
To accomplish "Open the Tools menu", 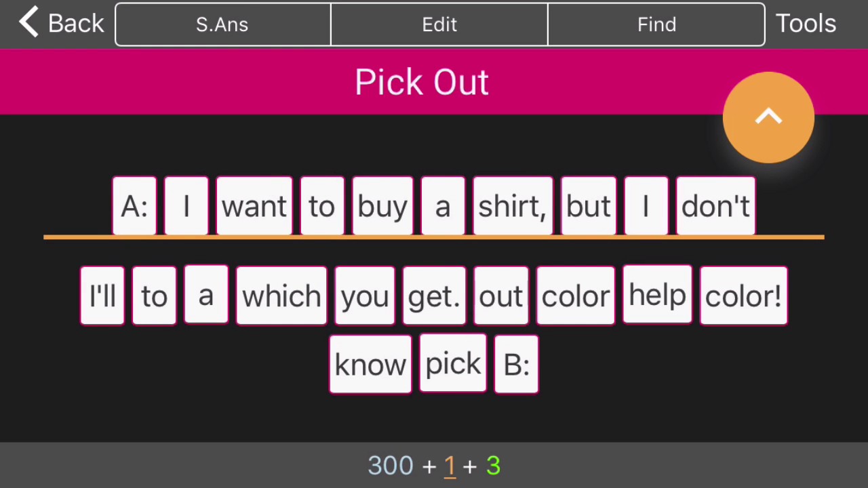I will [x=806, y=24].
